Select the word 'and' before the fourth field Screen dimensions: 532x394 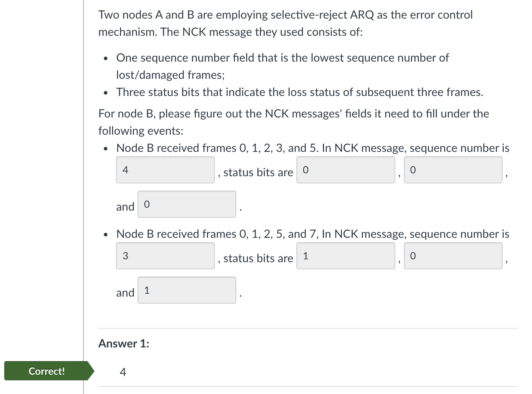(125, 207)
